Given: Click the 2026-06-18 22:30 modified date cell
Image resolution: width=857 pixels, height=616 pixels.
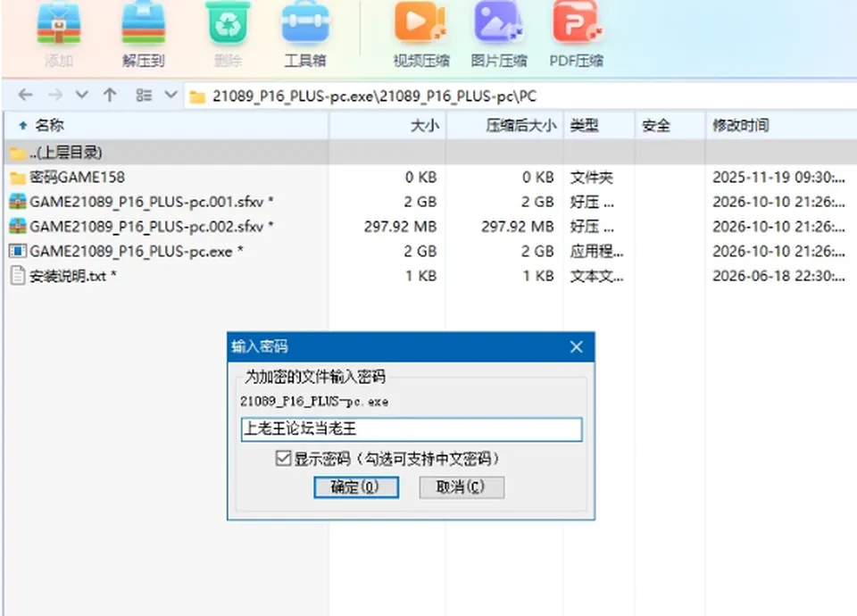Looking at the screenshot, I should [x=778, y=276].
